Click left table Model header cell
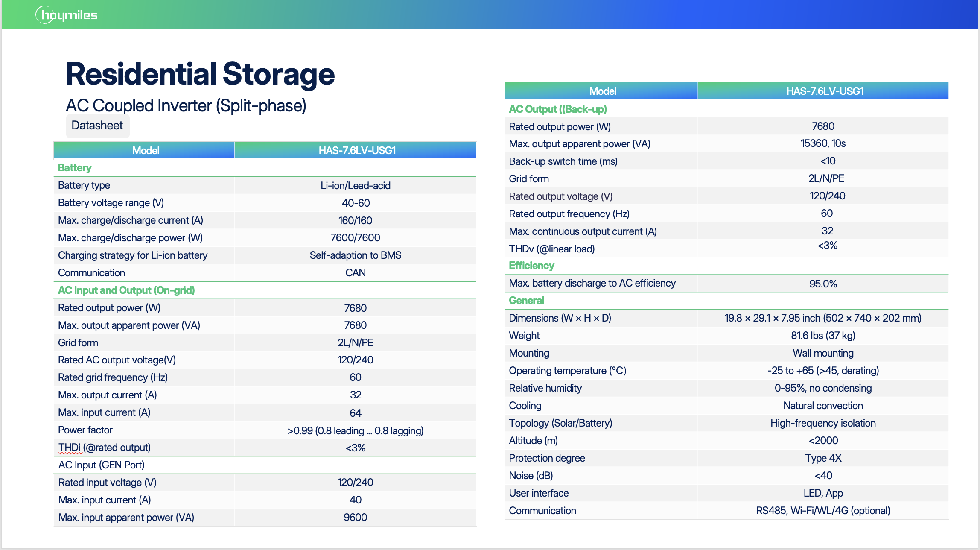980x550 pixels. click(145, 150)
